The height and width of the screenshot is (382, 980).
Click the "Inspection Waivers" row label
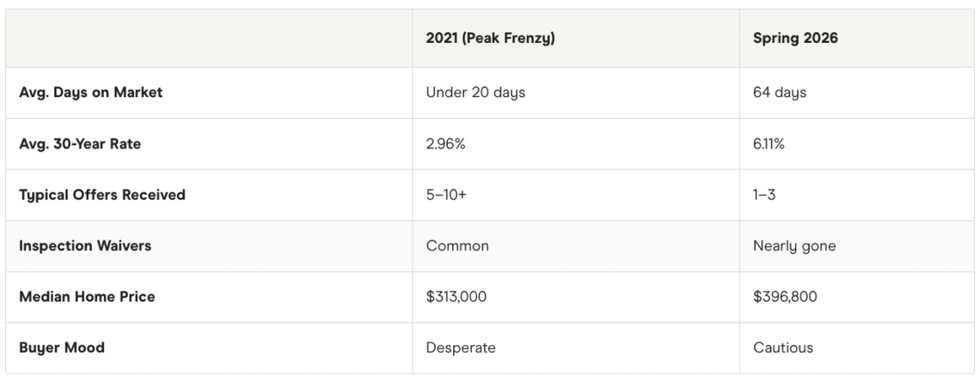(x=85, y=246)
